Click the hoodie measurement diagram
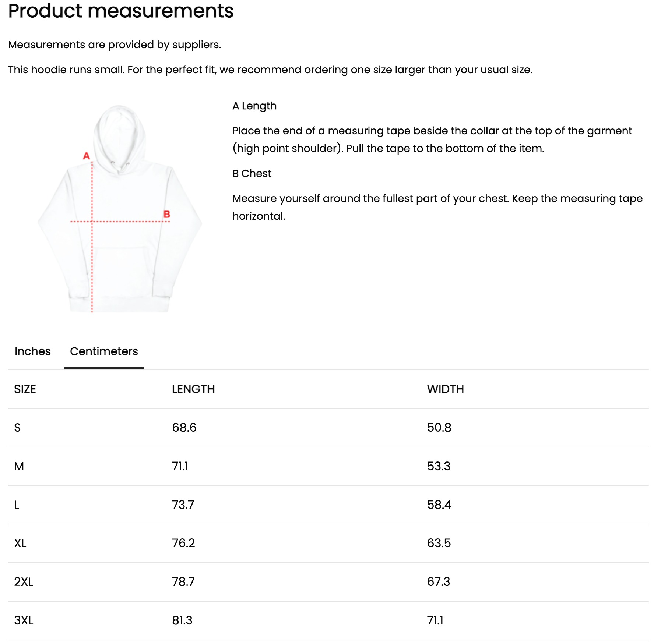This screenshot has height=644, width=654. pyautogui.click(x=118, y=213)
